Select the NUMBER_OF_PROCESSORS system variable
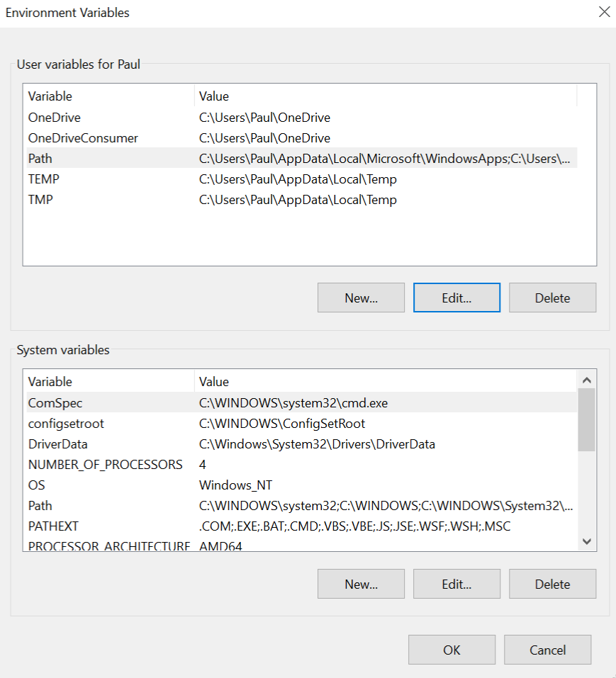 [302, 464]
